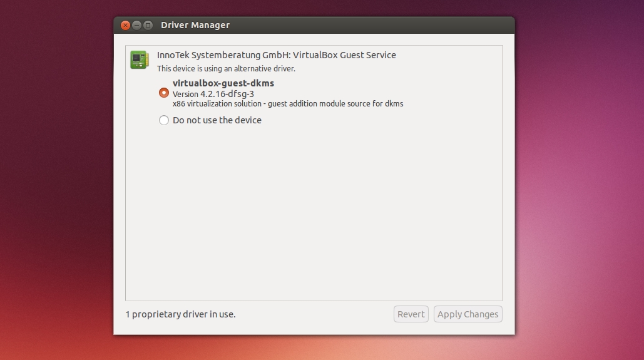Maximize the Driver Manager window
Viewport: 644px width, 360px height.
(x=148, y=26)
